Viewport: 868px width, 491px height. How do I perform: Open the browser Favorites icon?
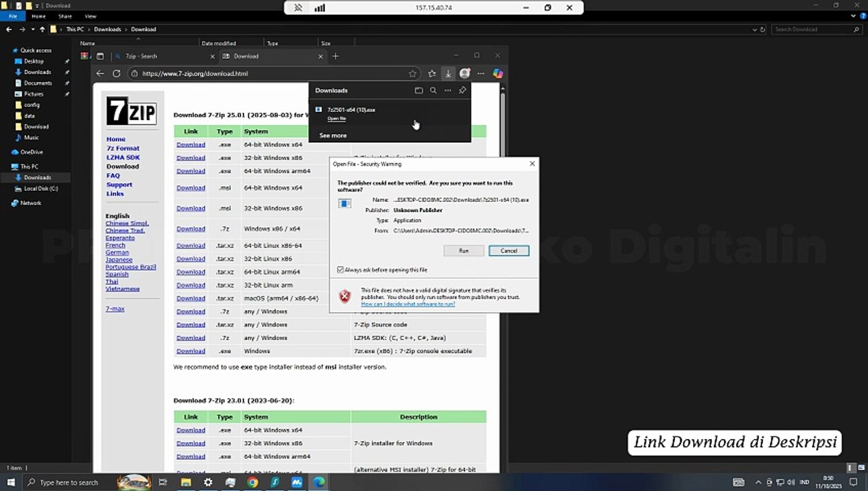pos(432,74)
